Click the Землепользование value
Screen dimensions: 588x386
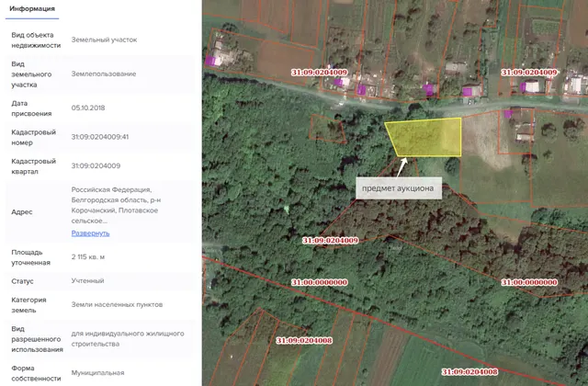pos(104,74)
